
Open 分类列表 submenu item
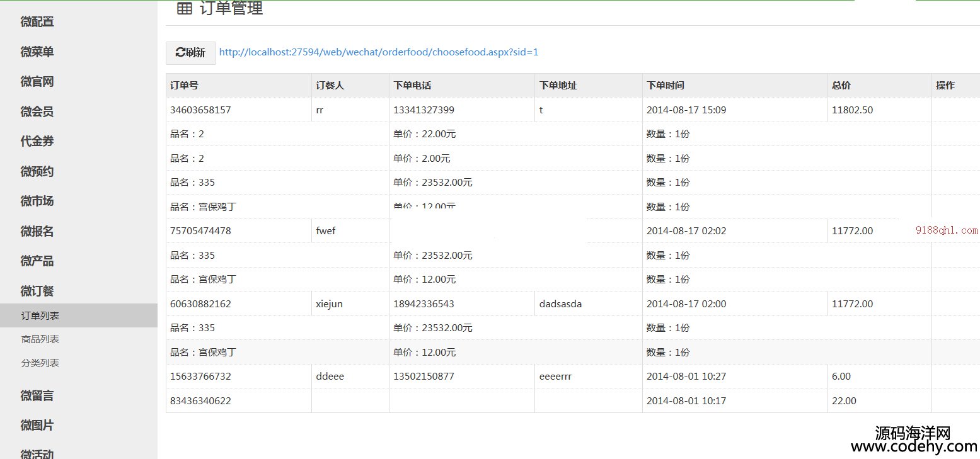tap(40, 363)
